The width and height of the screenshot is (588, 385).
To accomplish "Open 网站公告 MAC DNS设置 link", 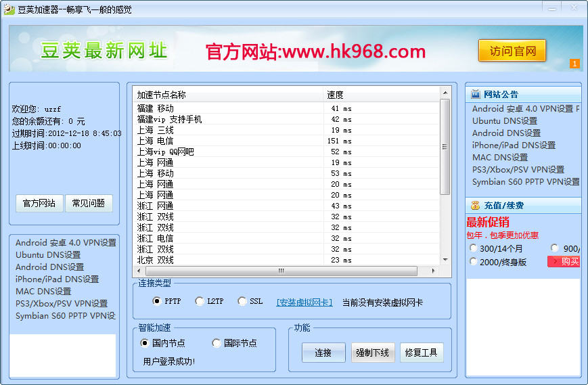I will 500,158.
